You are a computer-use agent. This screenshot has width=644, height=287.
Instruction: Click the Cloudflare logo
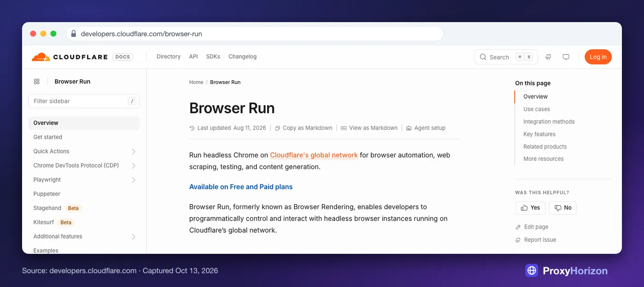(70, 57)
